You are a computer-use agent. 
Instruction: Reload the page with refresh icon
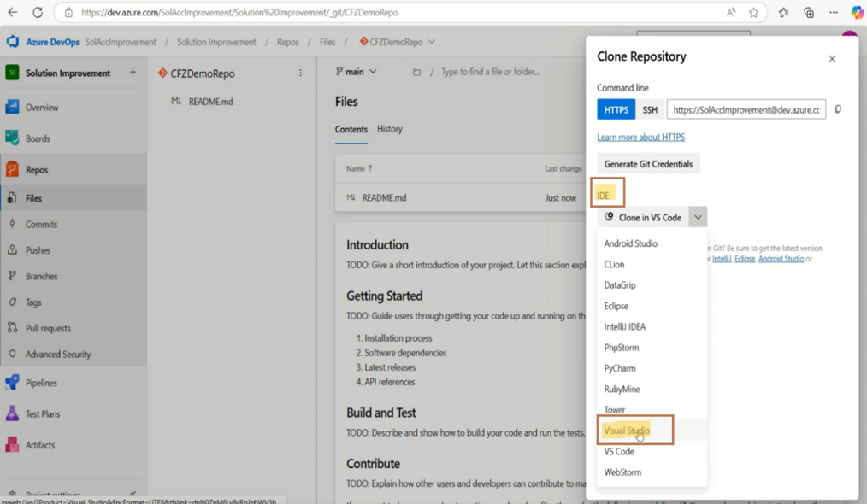point(38,12)
